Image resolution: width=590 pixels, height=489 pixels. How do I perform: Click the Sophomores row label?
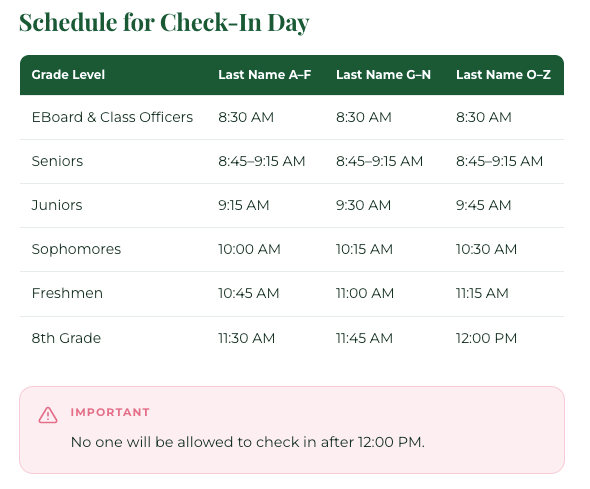[x=76, y=249]
